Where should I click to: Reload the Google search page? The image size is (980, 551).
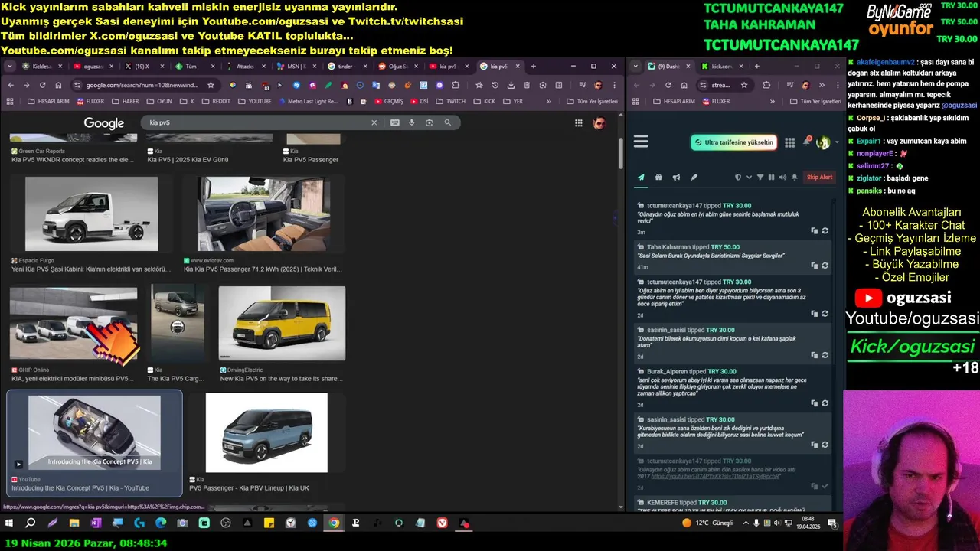click(42, 85)
